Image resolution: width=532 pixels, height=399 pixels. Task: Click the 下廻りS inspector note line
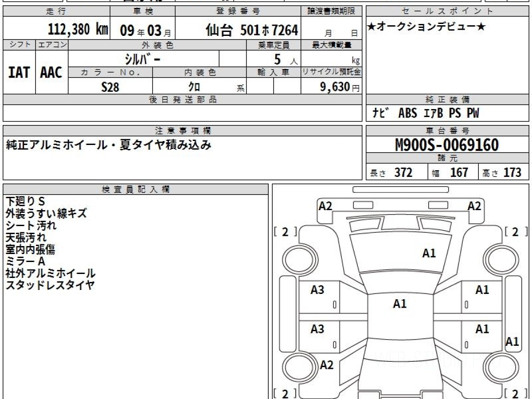click(25, 201)
